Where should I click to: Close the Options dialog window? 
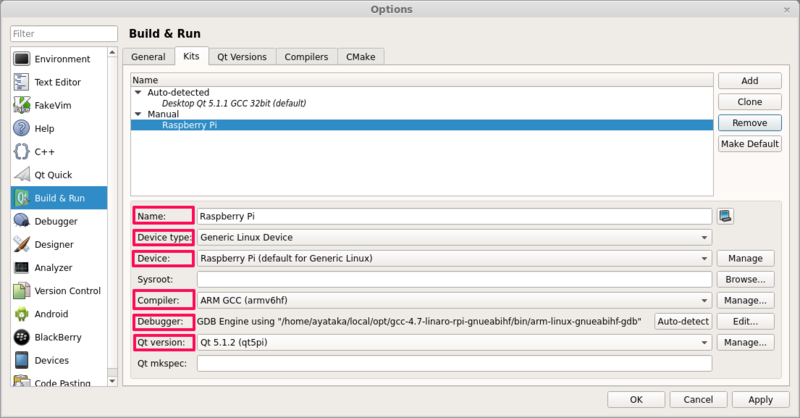click(x=787, y=10)
